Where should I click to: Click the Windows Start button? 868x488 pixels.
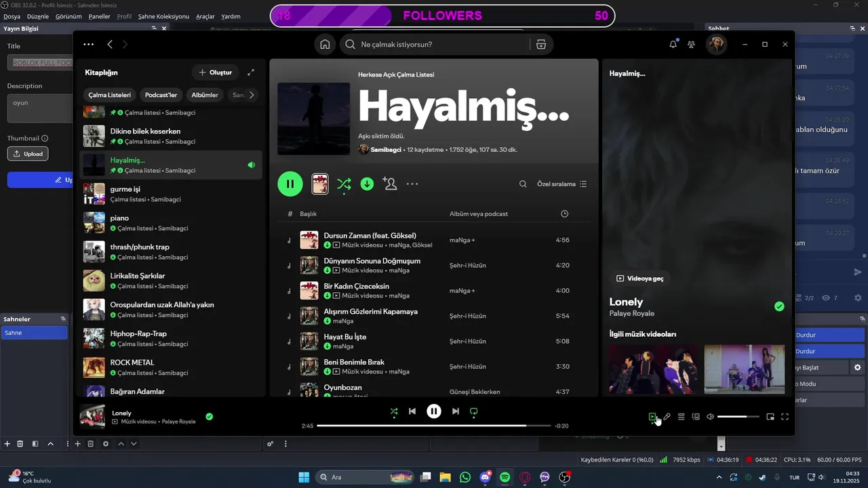[x=304, y=477]
